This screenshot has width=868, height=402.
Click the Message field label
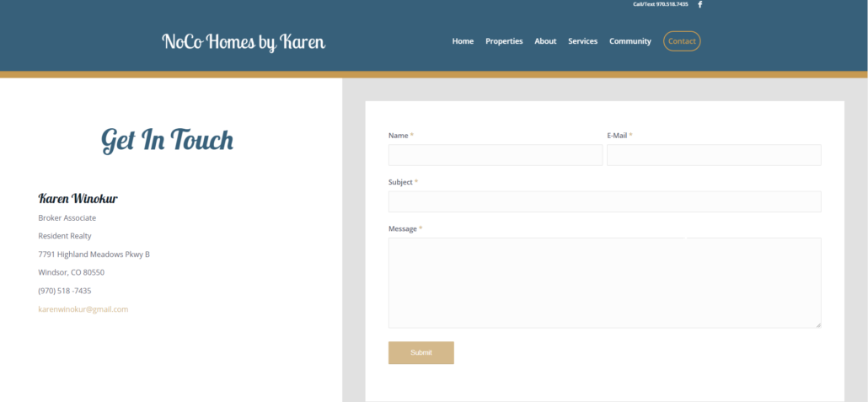tap(403, 228)
